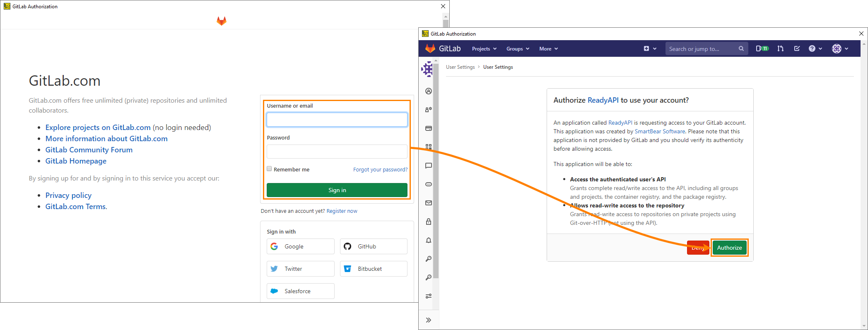868x330 pixels.
Task: Open the GitLab Community Forum link
Action: (89, 150)
